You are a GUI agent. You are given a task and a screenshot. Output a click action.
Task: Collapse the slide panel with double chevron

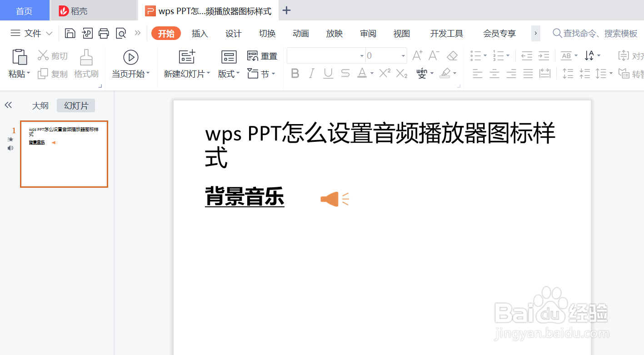pos(8,105)
